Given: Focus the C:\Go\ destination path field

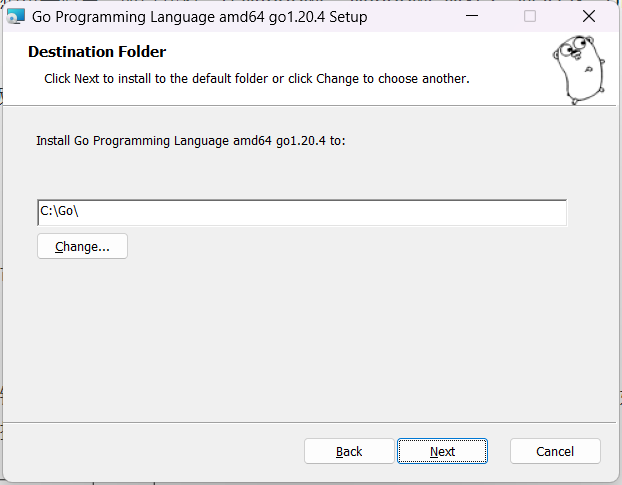Looking at the screenshot, I should pos(302,213).
